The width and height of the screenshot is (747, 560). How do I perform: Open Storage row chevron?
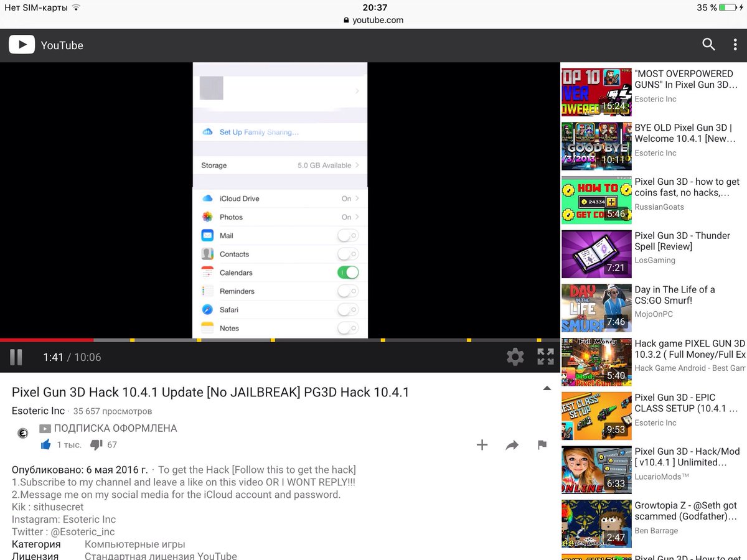point(357,166)
